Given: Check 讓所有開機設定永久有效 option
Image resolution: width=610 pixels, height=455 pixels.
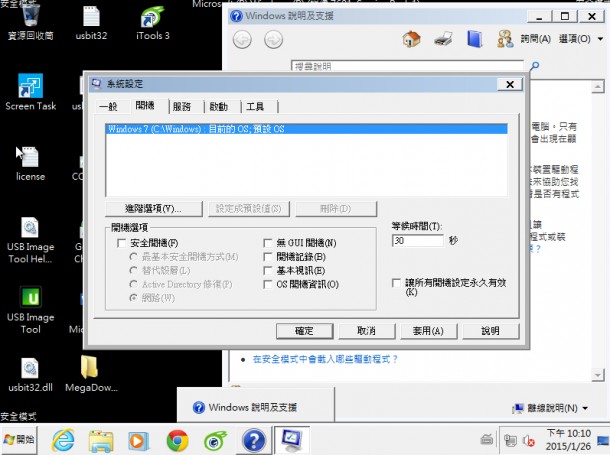Looking at the screenshot, I should point(396,283).
